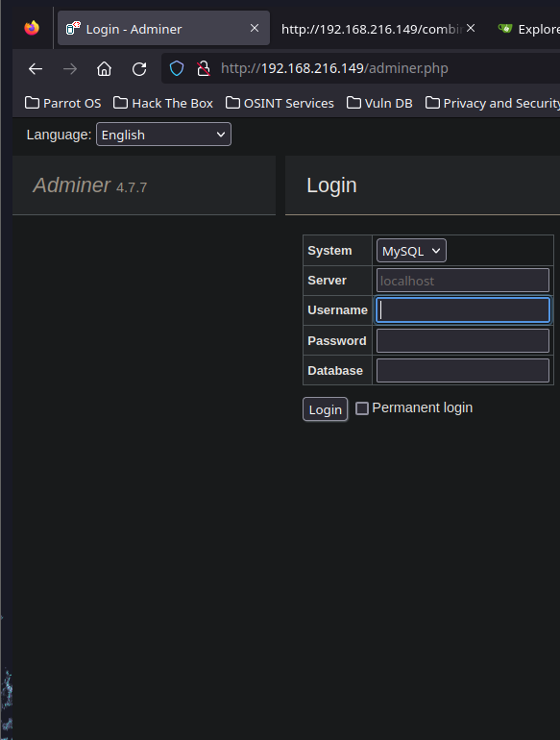560x740 pixels.
Task: Close the Login - Adminer tab
Action: click(x=255, y=28)
